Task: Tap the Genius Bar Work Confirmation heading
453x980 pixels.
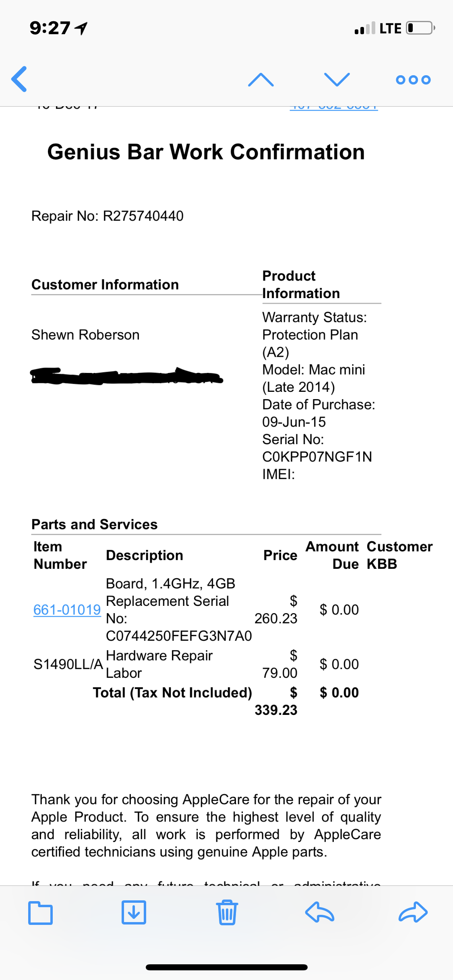Action: 206,152
